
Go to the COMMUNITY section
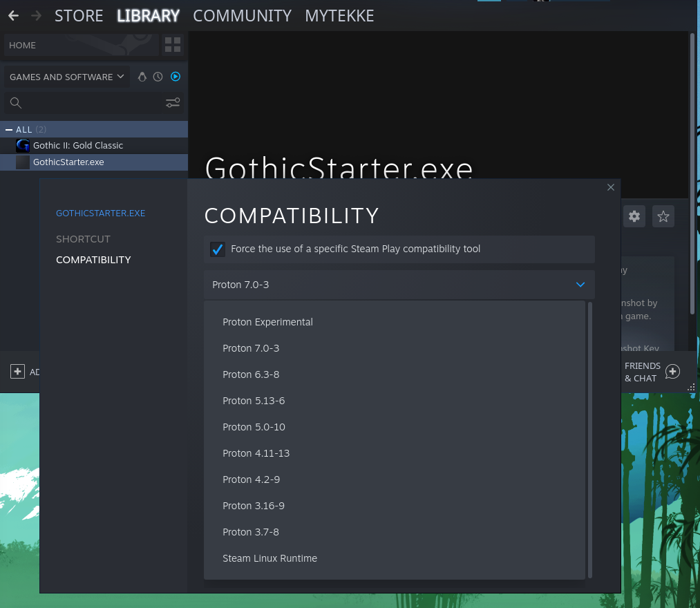click(242, 15)
